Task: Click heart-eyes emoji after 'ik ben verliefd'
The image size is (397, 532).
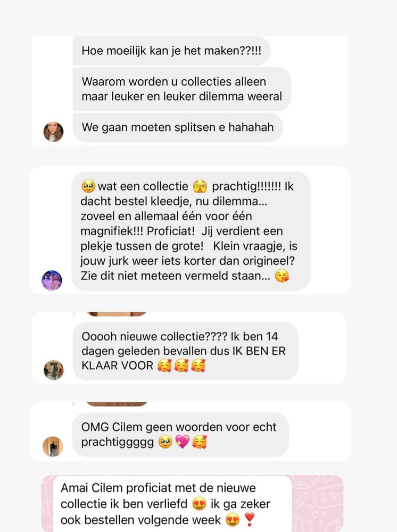Action: coord(199,504)
